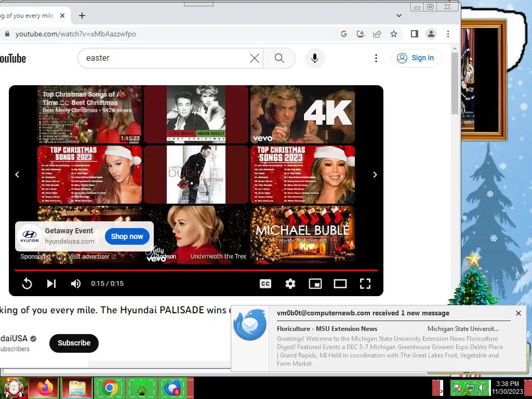The width and height of the screenshot is (532, 399).
Task: Toggle closed captions CC button
Action: 265,284
